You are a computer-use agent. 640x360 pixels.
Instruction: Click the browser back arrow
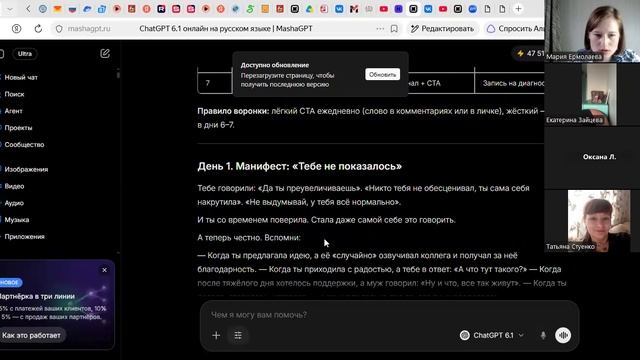tap(28, 9)
